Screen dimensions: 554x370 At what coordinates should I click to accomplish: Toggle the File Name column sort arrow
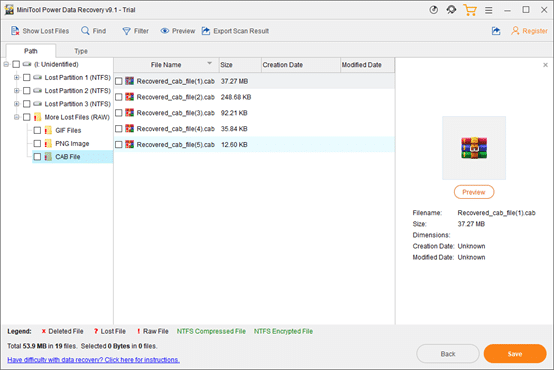pyautogui.click(x=210, y=63)
